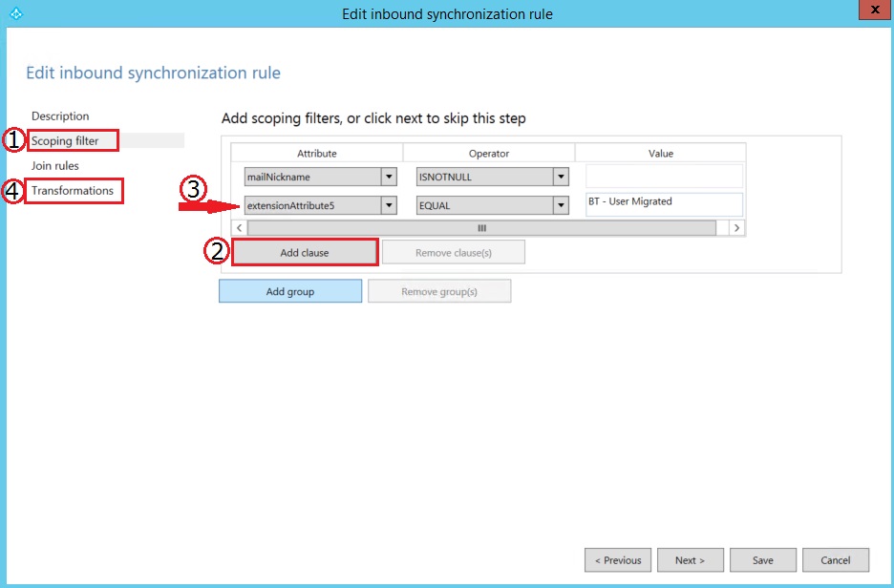Click the left scroll arrow of the filter grid

(240, 228)
